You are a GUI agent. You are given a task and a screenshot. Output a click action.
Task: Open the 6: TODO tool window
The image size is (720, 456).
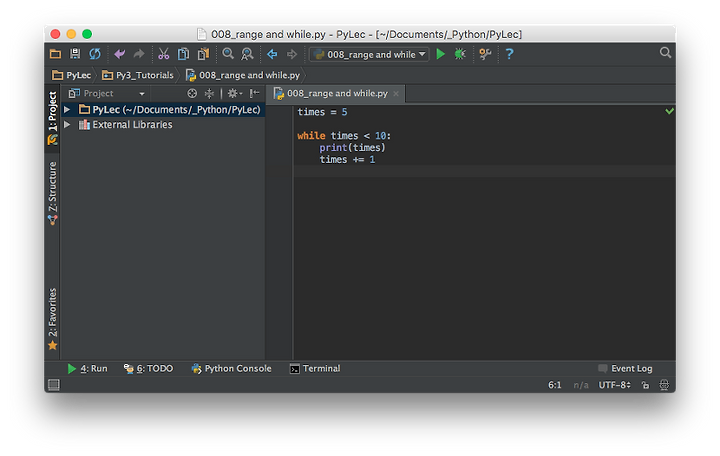tap(148, 369)
